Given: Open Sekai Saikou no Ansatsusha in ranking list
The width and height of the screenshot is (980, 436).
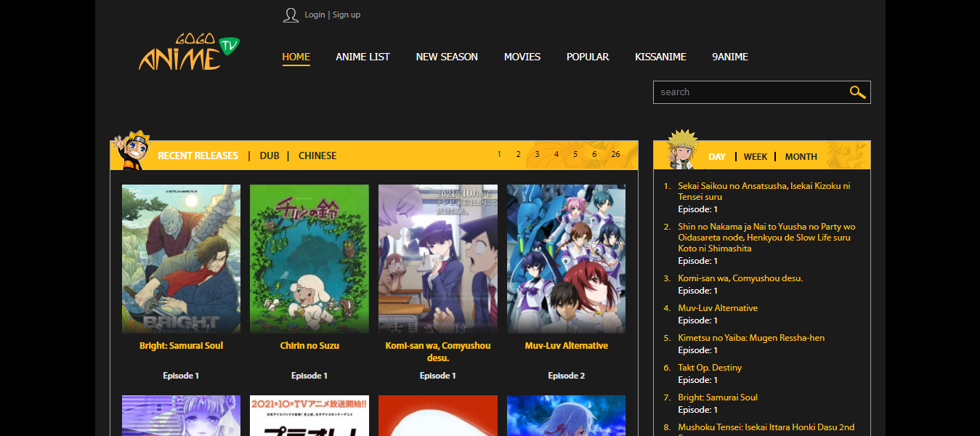Looking at the screenshot, I should pos(764,191).
